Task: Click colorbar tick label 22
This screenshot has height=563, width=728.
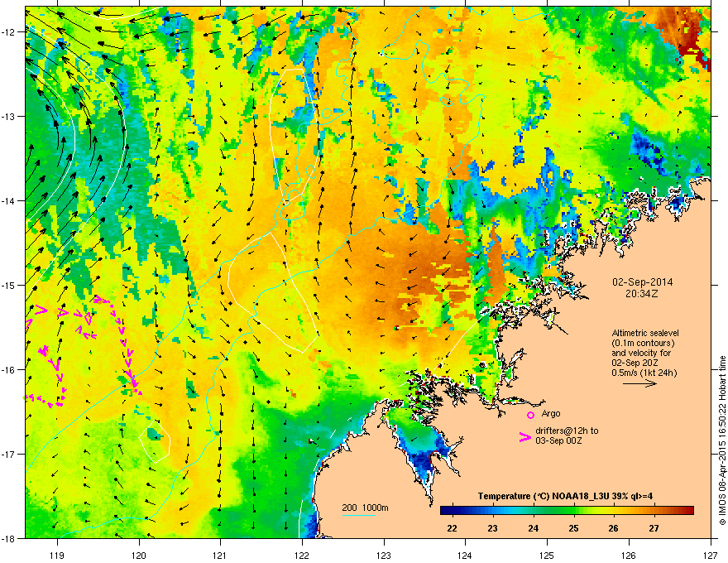Action: pos(452,528)
